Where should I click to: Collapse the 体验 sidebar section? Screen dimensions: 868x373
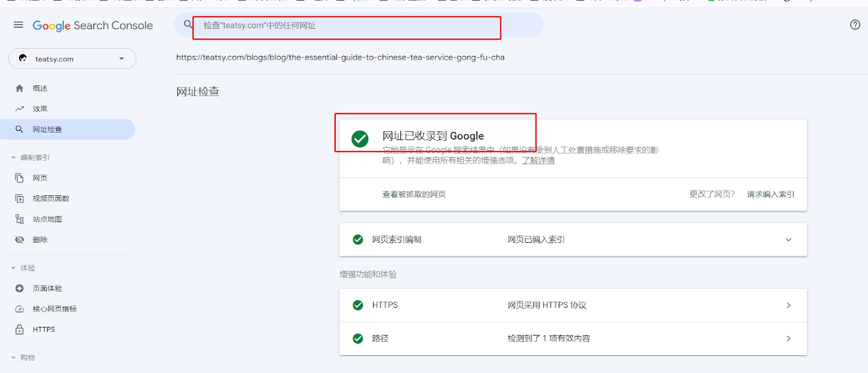14,268
